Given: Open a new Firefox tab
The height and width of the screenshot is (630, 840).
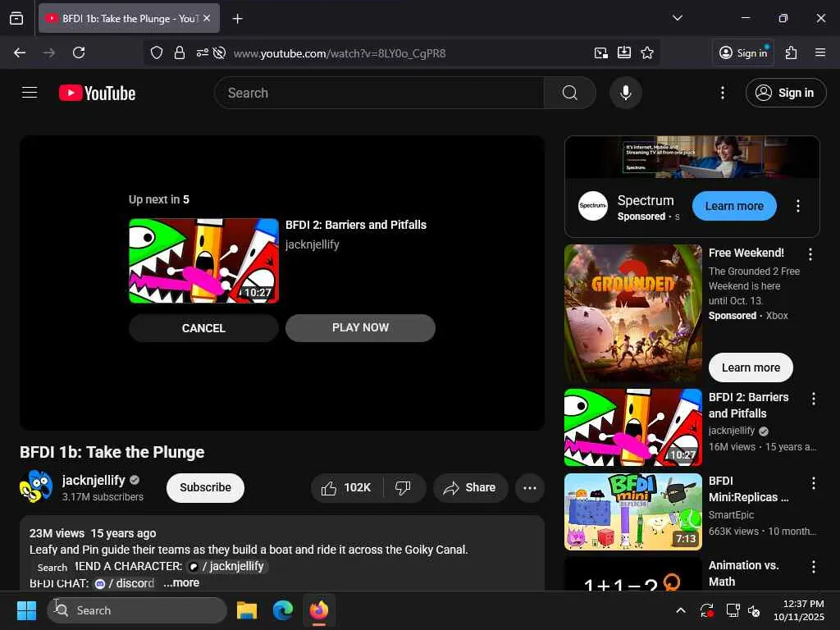Looking at the screenshot, I should pos(237,19).
